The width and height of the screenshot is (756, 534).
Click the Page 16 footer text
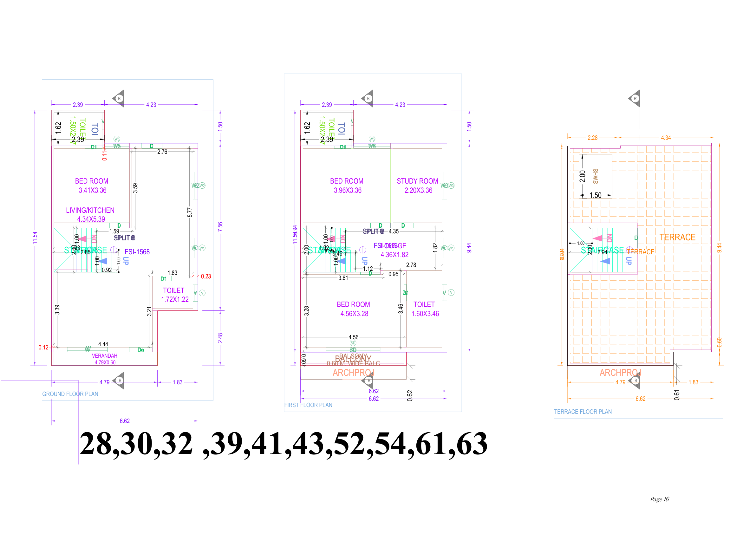click(659, 499)
